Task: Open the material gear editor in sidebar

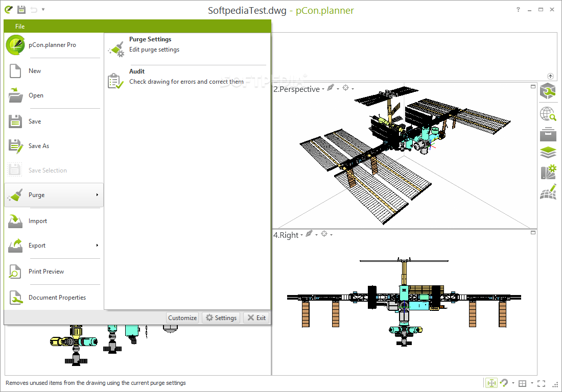Action: tap(548, 172)
